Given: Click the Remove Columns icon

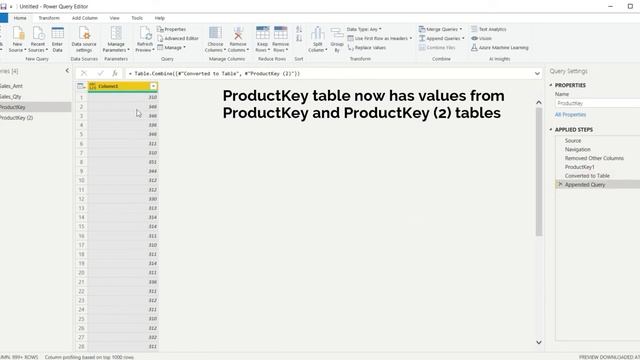Looking at the screenshot, I should tap(238, 33).
